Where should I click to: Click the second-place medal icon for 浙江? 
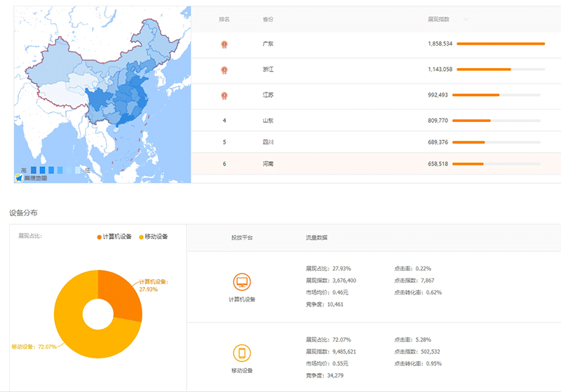(224, 69)
